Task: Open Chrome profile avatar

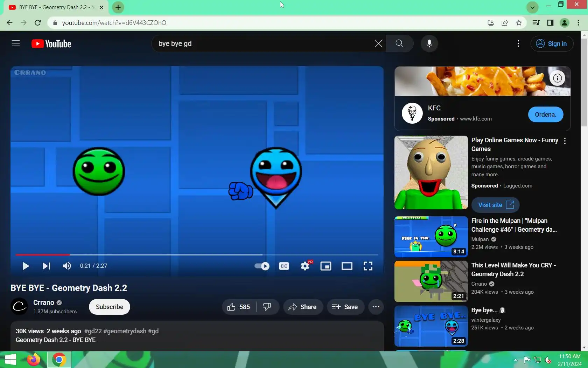Action: (564, 23)
